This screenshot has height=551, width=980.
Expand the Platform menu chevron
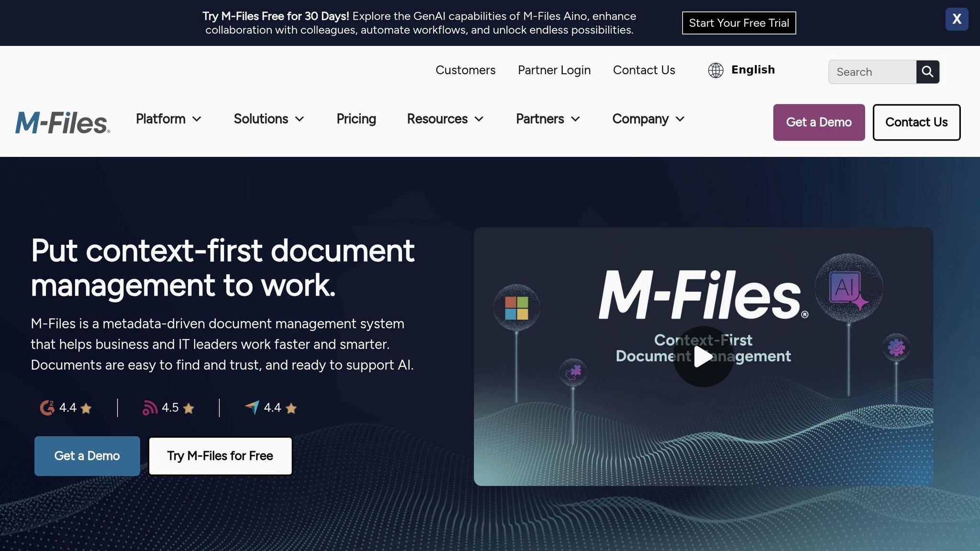197,119
